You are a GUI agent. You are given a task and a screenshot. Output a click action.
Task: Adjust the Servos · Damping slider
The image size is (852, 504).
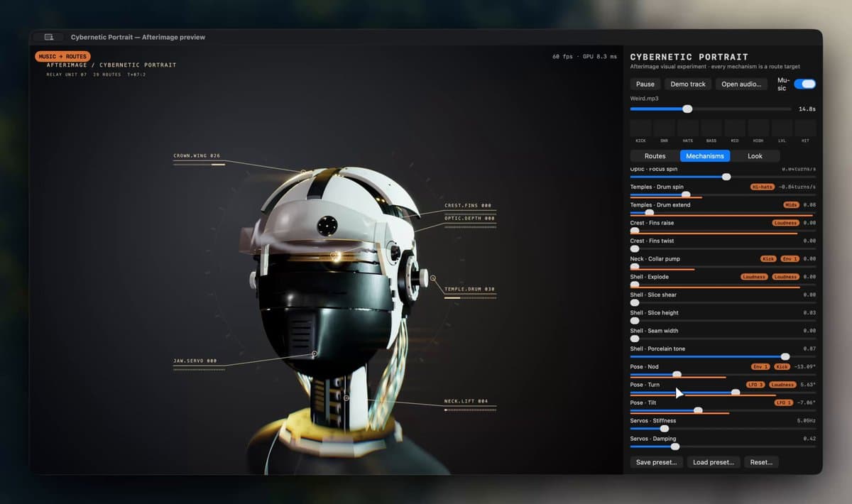pos(723,446)
